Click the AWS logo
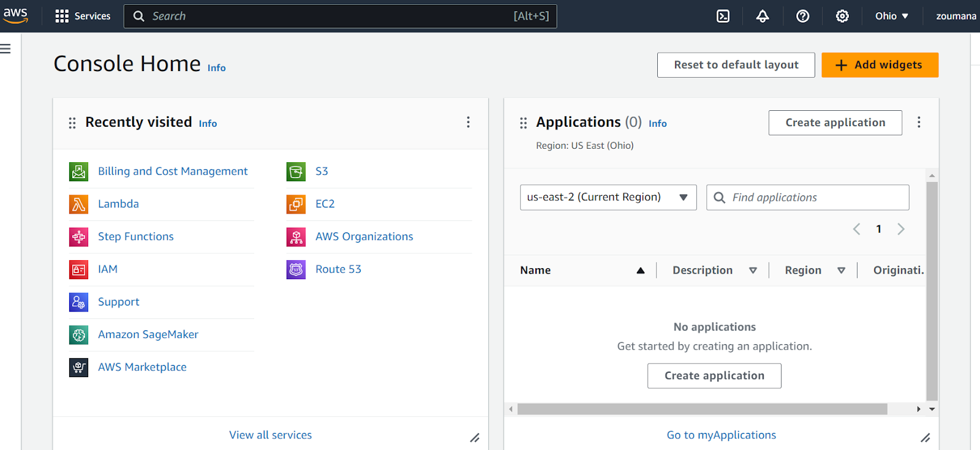This screenshot has height=450, width=980. 15,15
